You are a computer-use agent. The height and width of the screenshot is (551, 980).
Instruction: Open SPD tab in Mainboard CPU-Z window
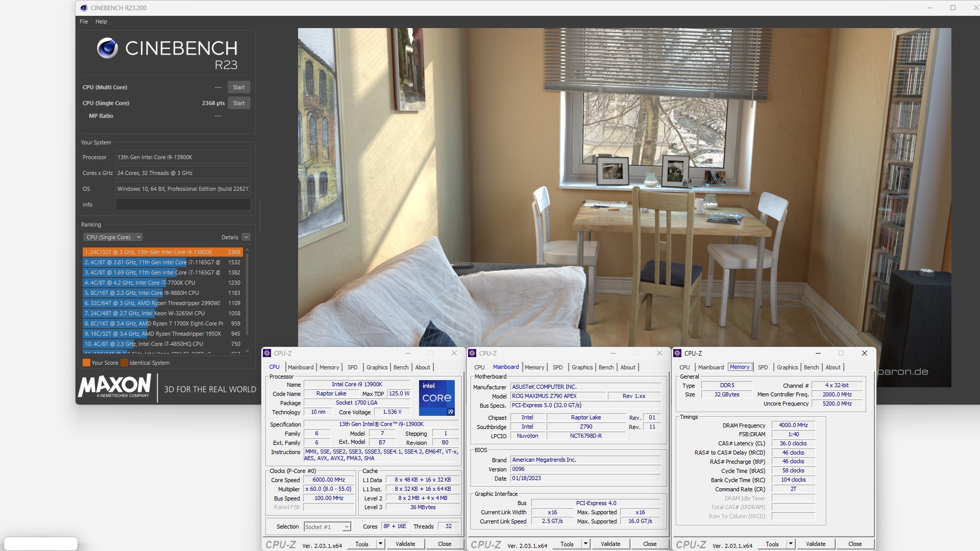coord(558,367)
